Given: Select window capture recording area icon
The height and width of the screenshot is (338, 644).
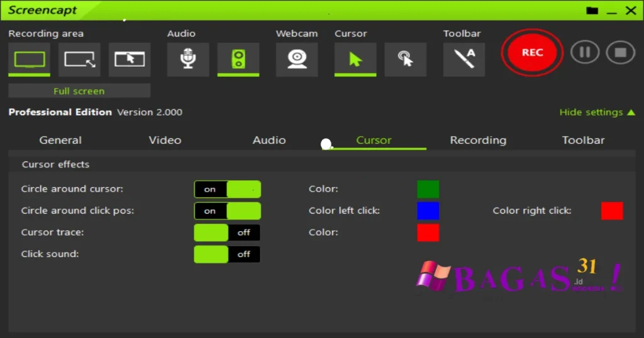Looking at the screenshot, I should tap(130, 60).
